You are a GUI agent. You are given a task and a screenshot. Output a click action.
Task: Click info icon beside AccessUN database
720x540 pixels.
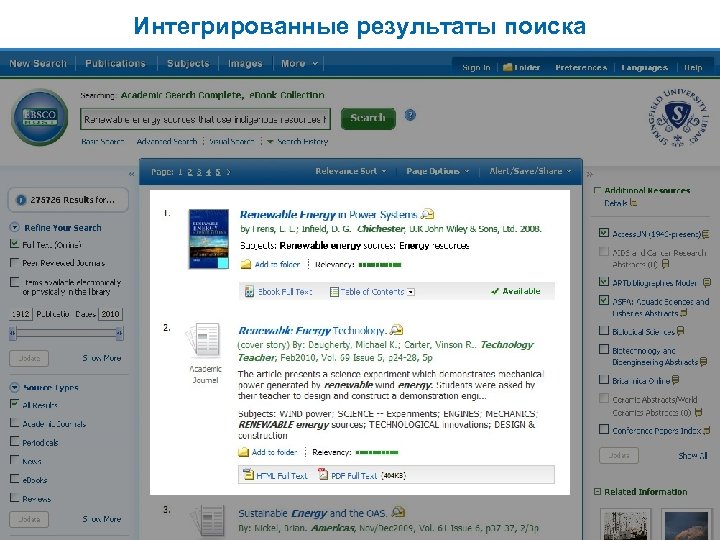click(x=706, y=234)
